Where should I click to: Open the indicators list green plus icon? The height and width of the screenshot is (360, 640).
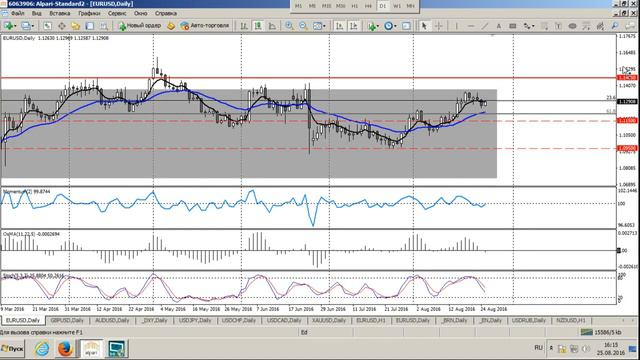(x=371, y=26)
